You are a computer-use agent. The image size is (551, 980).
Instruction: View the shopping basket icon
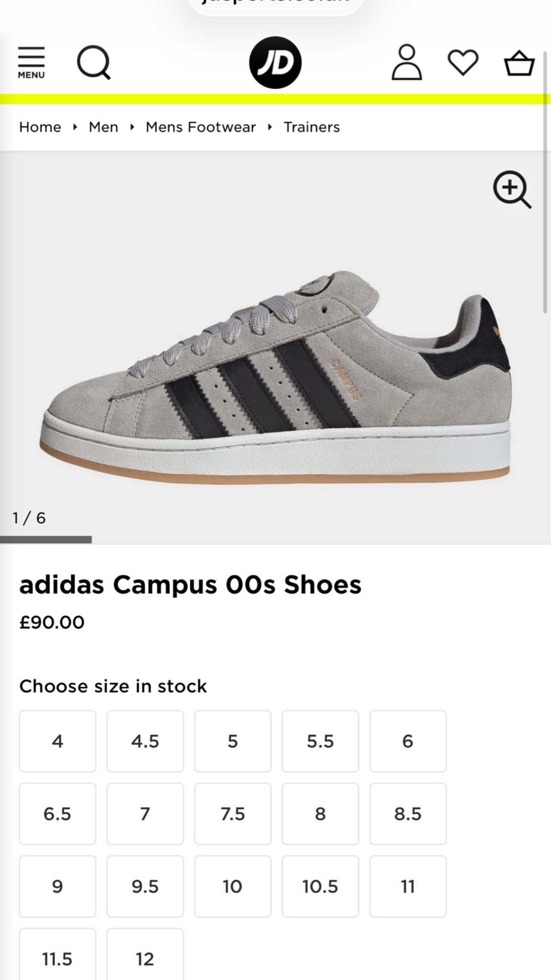[519, 63]
